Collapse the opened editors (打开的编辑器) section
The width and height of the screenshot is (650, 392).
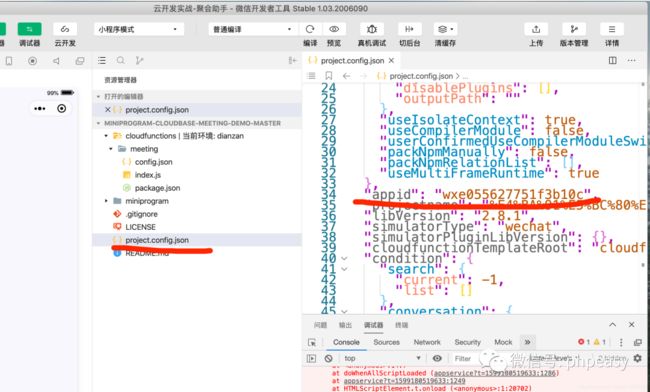pos(99,97)
